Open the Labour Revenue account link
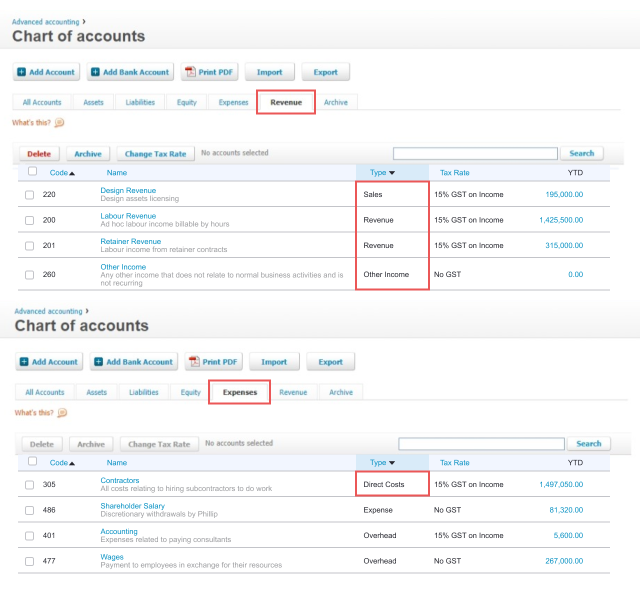The height and width of the screenshot is (591, 640). click(128, 216)
